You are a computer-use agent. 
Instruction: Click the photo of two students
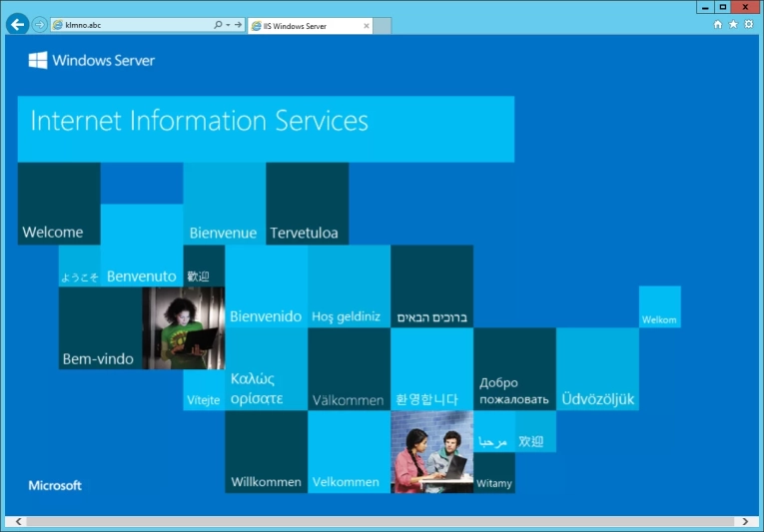[x=431, y=452]
